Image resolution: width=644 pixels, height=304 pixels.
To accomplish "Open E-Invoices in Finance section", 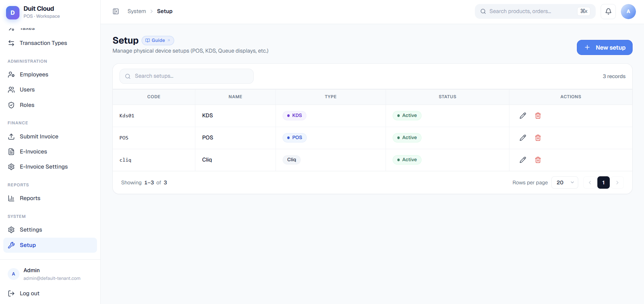I will click(50, 151).
